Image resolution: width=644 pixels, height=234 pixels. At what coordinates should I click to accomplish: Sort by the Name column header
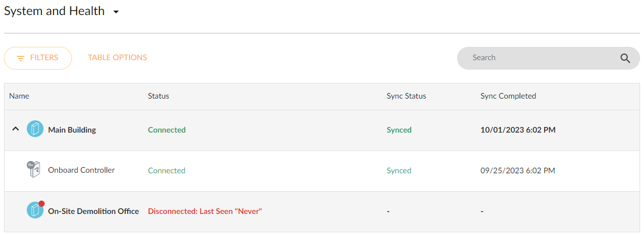pos(20,96)
